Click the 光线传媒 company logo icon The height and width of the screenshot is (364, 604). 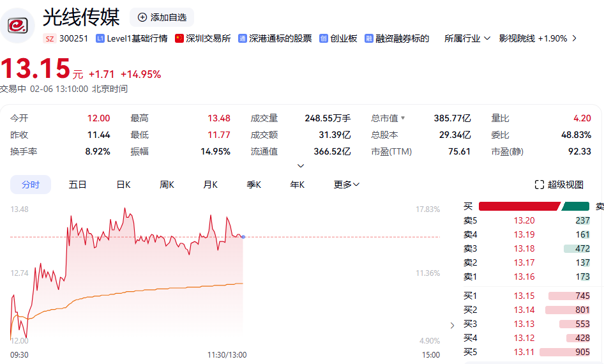pos(17,26)
